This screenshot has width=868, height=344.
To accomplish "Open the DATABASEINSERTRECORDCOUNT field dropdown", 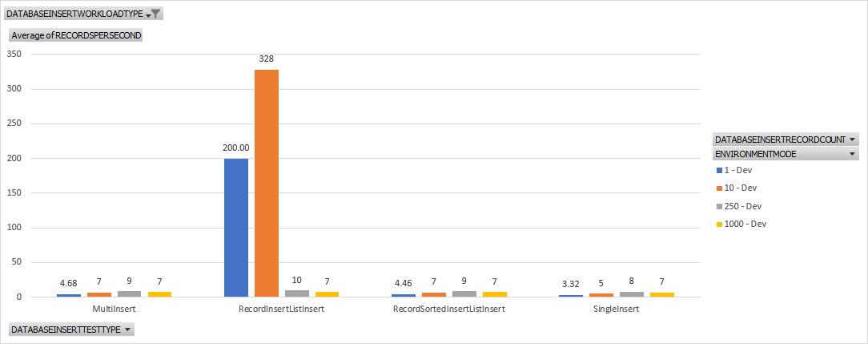I will coord(852,140).
